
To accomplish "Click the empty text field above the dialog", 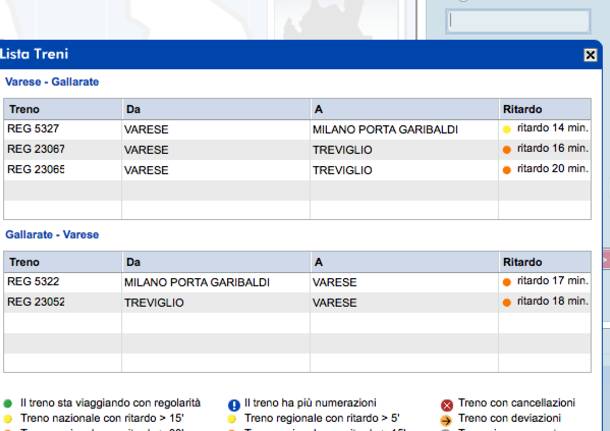I will pos(500,21).
